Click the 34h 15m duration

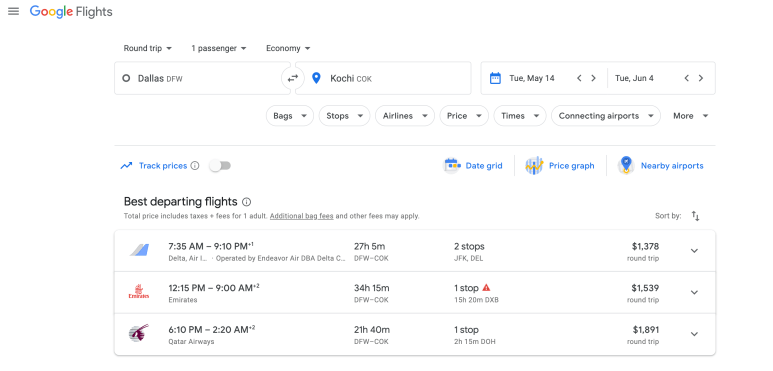click(371, 288)
